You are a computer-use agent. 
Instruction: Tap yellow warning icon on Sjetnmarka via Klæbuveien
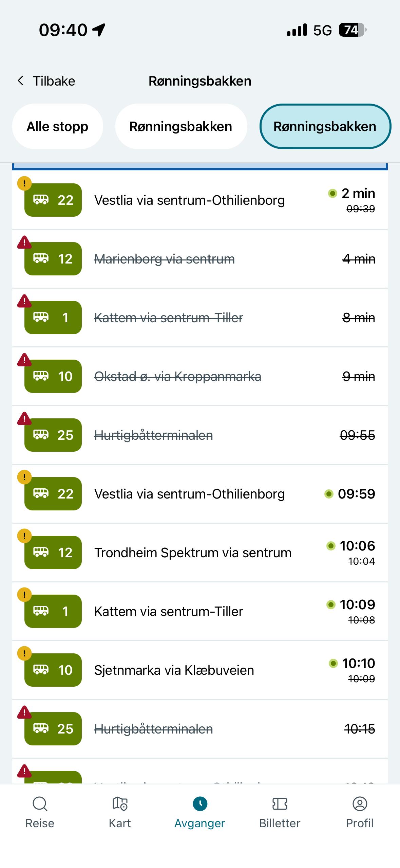[24, 653]
